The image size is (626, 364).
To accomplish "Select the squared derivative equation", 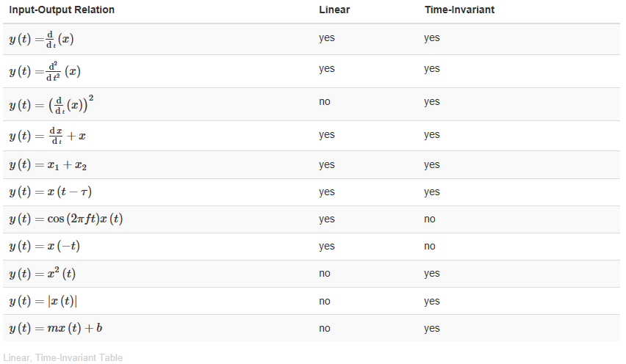I will [51, 104].
